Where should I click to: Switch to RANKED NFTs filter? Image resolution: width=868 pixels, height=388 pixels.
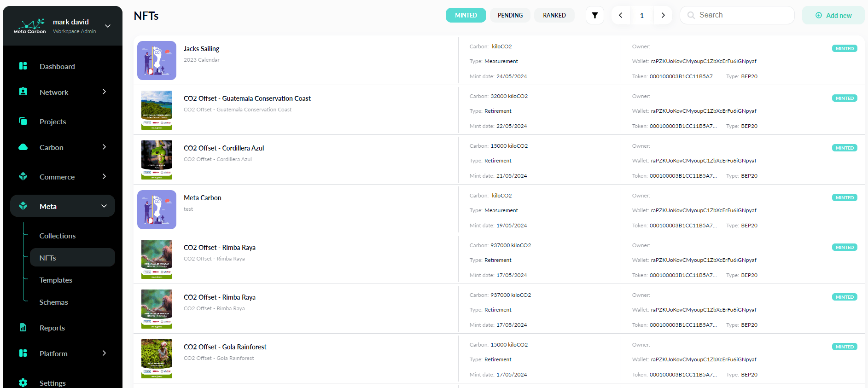coord(554,15)
